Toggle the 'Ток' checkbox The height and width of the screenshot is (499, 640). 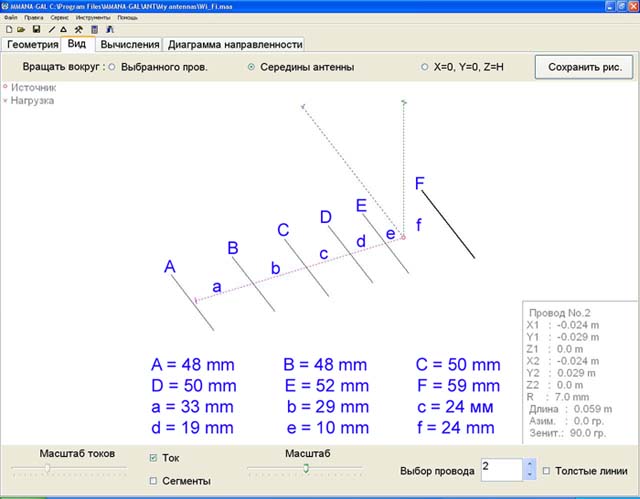[153, 458]
